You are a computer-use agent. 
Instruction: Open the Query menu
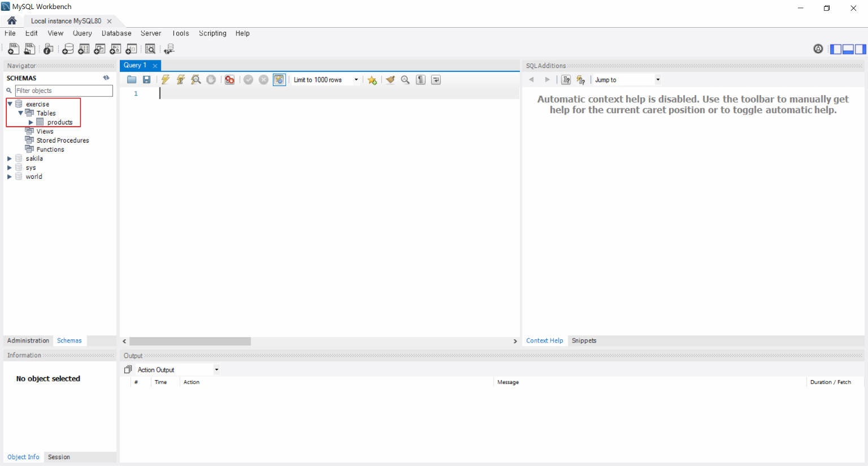pyautogui.click(x=83, y=33)
